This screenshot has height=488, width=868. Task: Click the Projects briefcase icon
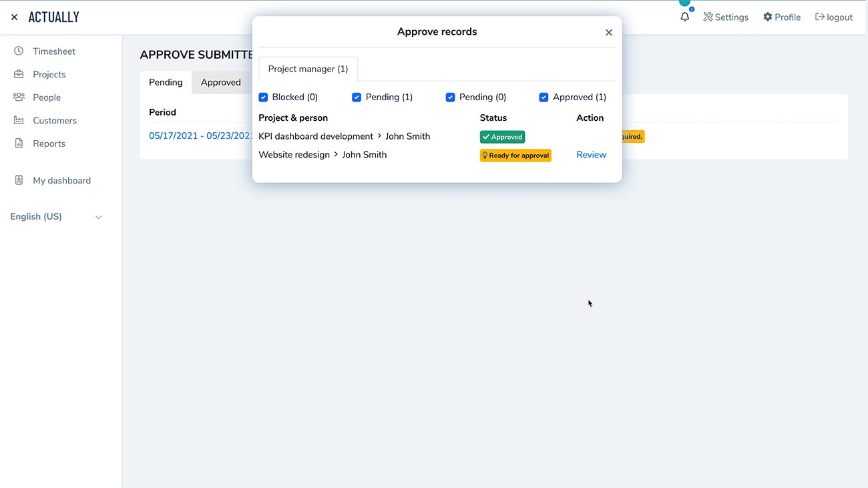click(19, 74)
